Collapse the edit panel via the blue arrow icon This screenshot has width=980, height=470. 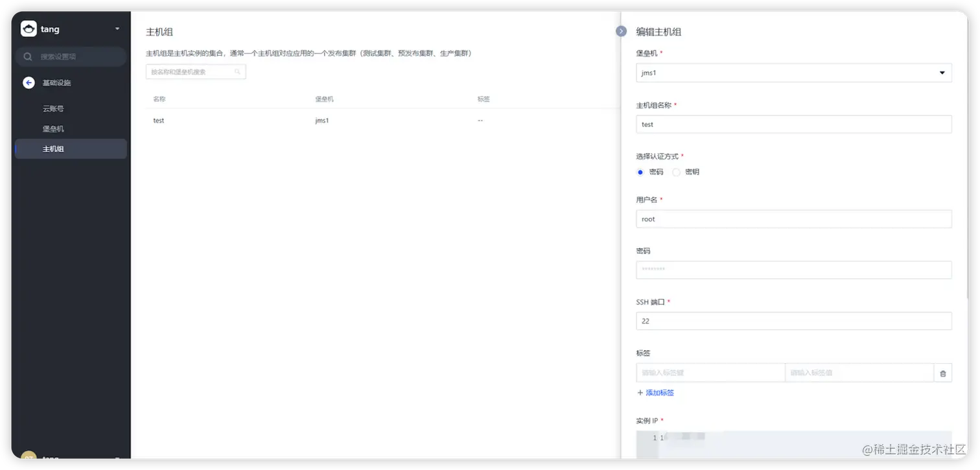tap(620, 30)
